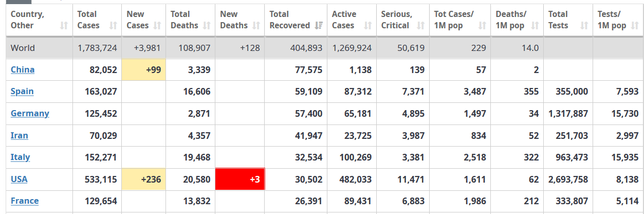Click the Total Recovered header label
The width and height of the screenshot is (644, 214).
[290, 20]
